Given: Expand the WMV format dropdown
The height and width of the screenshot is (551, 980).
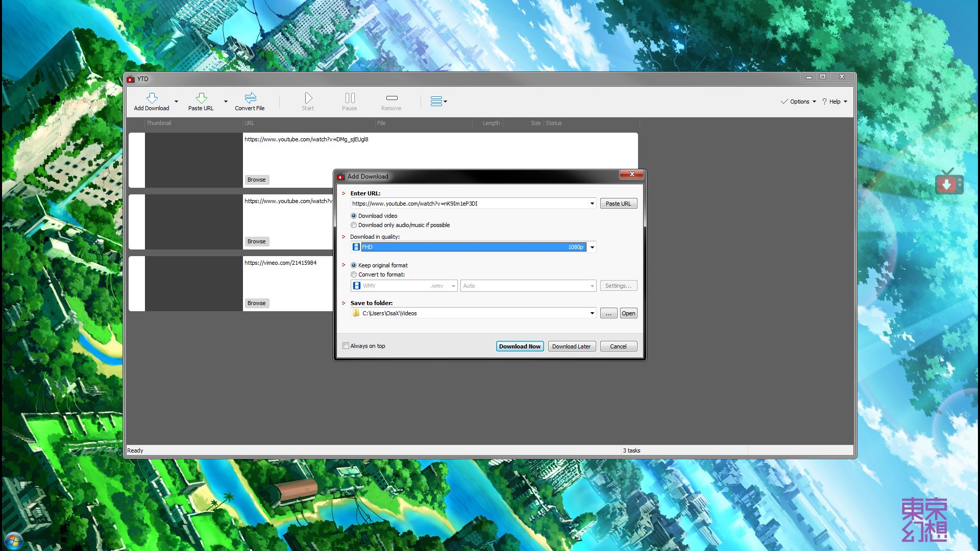Looking at the screenshot, I should 453,286.
